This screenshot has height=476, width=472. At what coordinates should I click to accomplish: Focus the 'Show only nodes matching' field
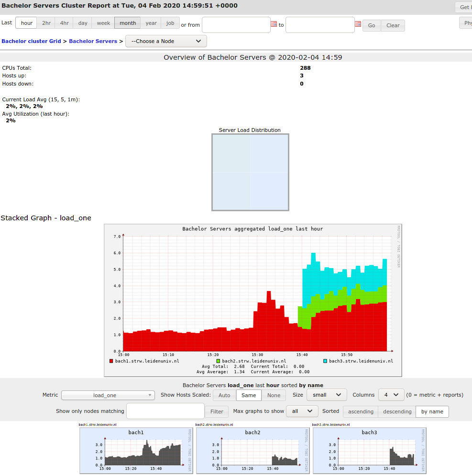pyautogui.click(x=165, y=411)
